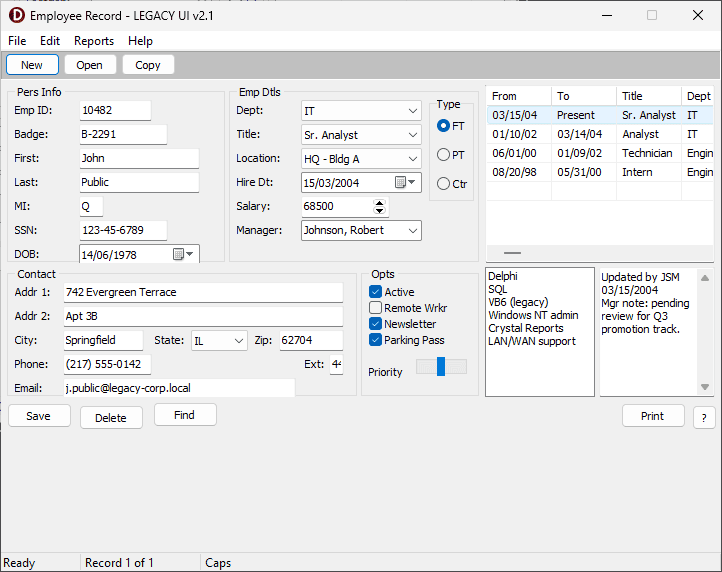Uncheck the Newsletter option
The image size is (722, 572).
point(375,324)
